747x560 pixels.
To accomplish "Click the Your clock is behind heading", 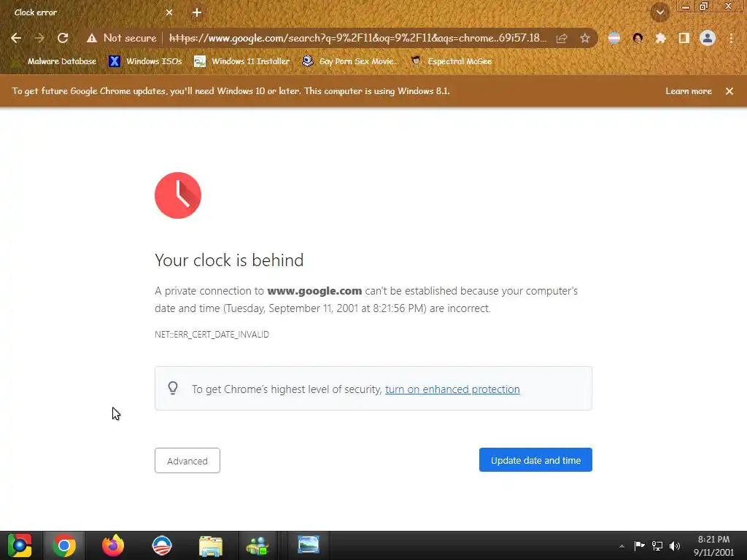I will click(229, 260).
